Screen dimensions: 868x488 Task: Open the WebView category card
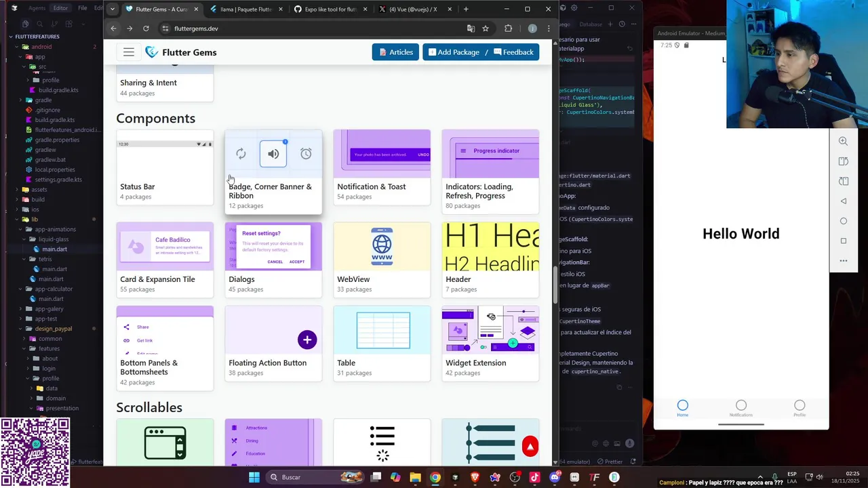click(382, 260)
